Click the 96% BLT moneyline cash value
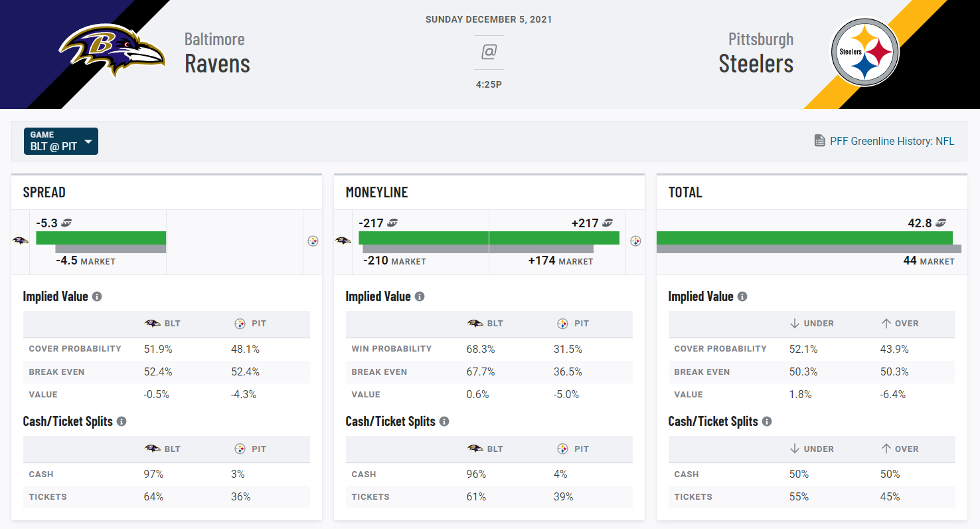Viewport: 980px width, 529px height. 477,474
